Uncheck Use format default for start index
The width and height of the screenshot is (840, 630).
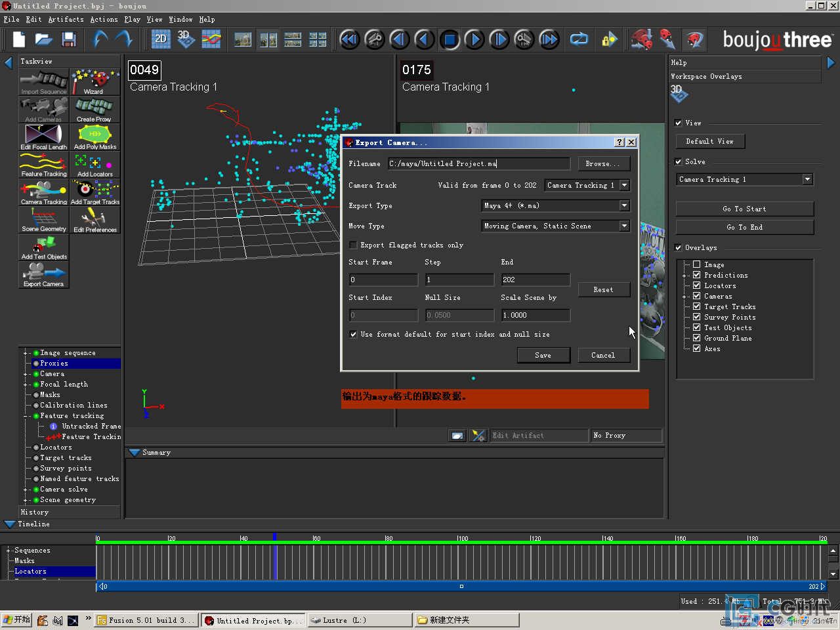(353, 334)
